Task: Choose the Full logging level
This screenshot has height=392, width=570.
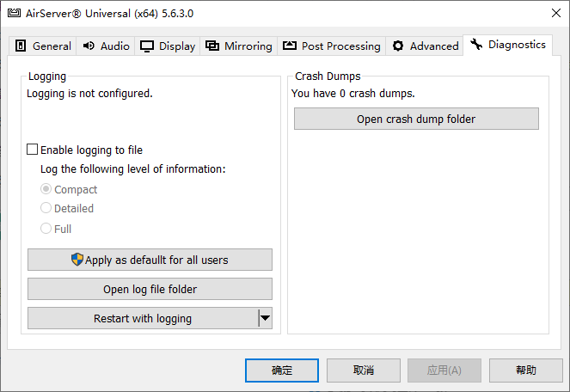Action: [x=46, y=229]
